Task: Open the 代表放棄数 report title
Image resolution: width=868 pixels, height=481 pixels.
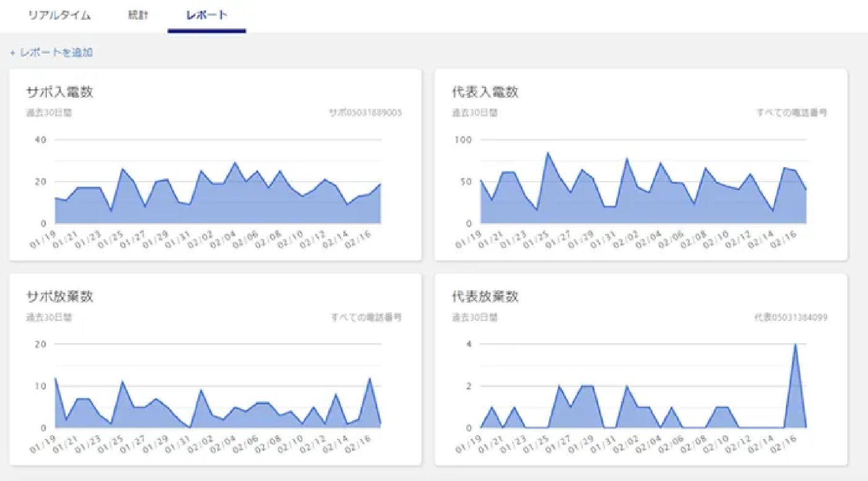Action: [x=485, y=296]
